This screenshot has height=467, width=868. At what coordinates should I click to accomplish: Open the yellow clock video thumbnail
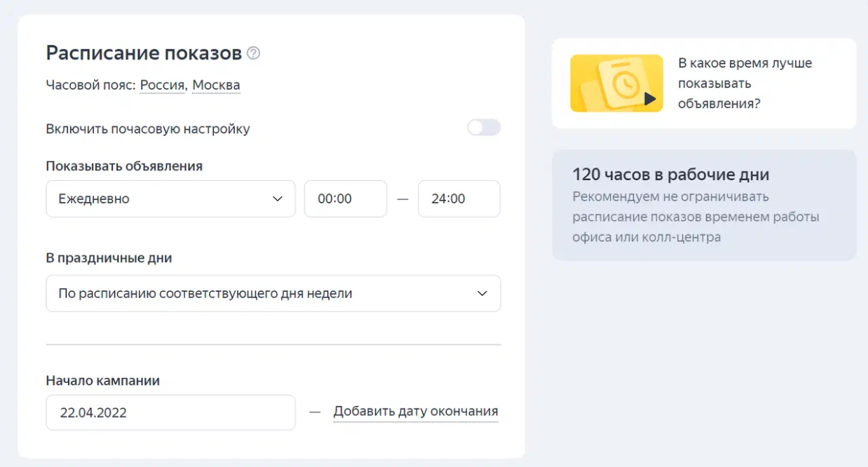pos(616,83)
